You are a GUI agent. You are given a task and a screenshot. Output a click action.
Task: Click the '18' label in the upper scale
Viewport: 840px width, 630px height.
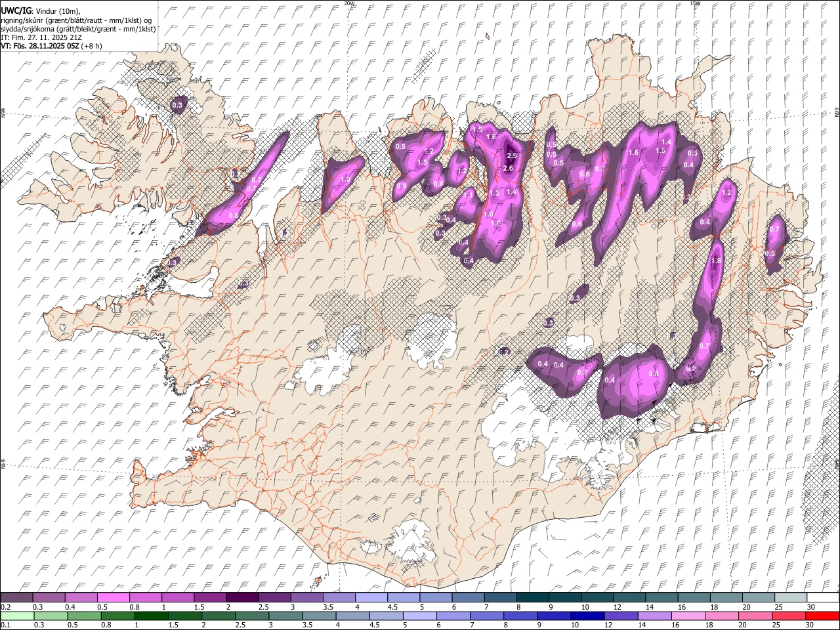(713, 607)
